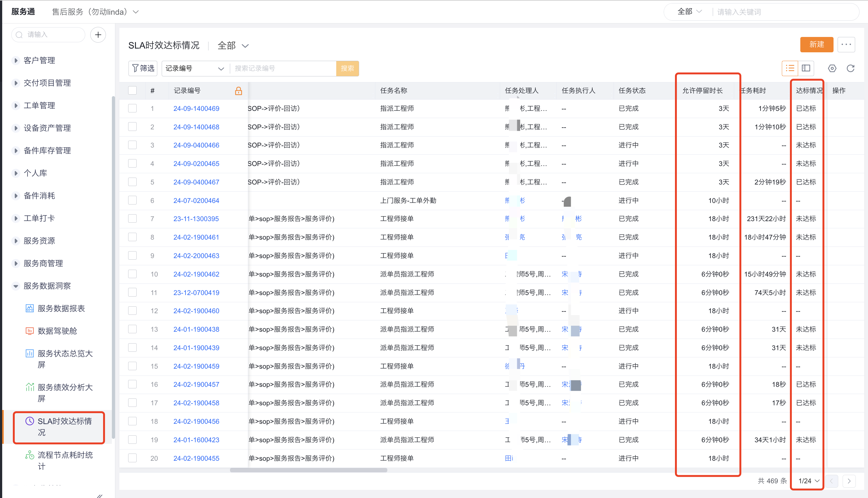Expand 个人库 sidebar section

point(16,174)
